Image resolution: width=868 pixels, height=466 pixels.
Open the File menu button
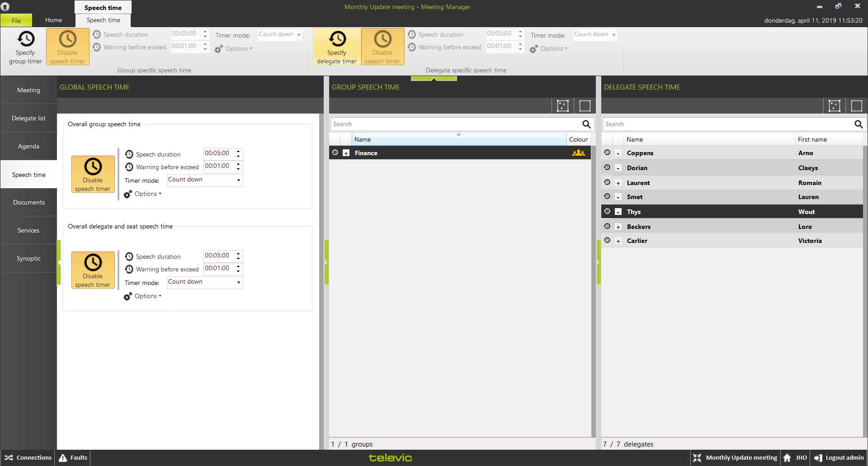(x=16, y=21)
